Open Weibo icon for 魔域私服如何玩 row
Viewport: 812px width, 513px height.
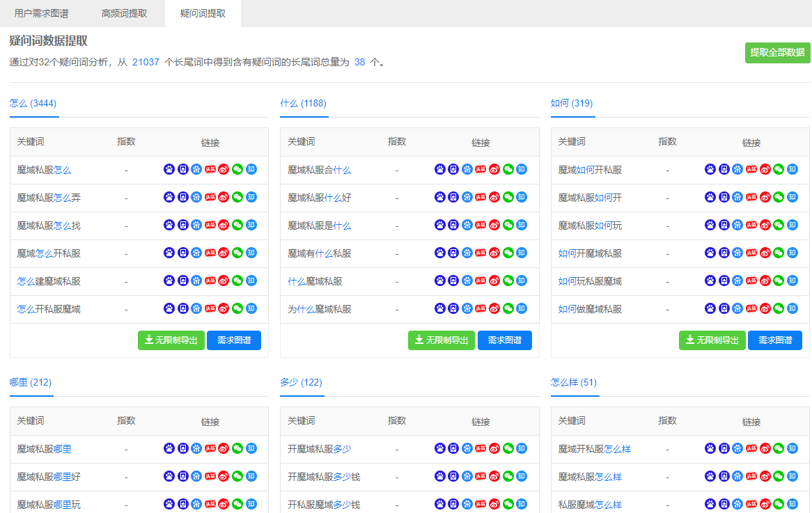765,226
